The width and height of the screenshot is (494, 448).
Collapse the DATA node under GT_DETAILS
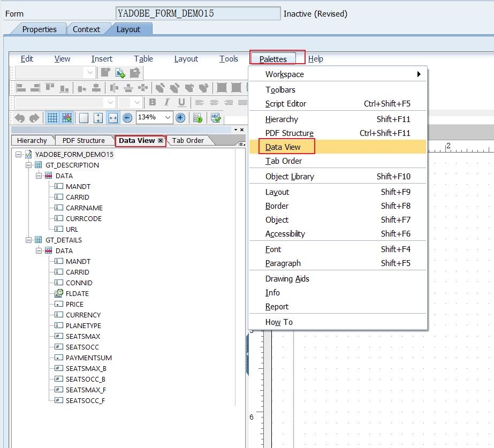point(39,251)
